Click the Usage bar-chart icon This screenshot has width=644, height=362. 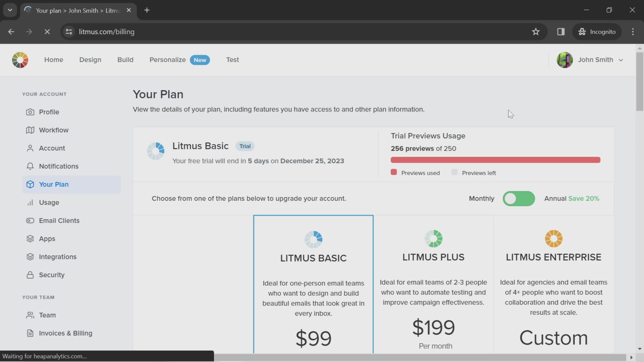30,202
